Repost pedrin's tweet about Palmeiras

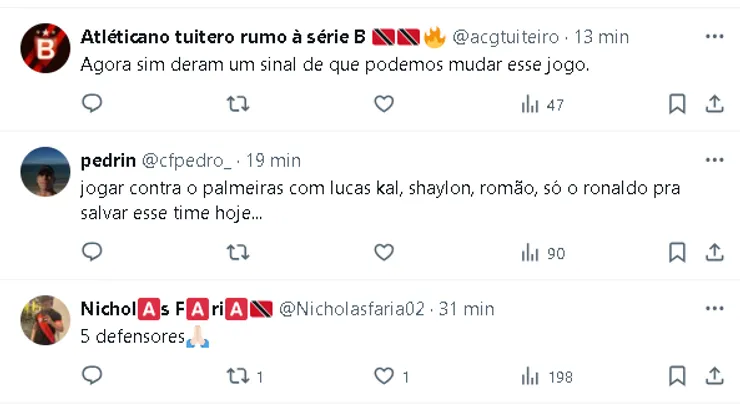coord(238,253)
